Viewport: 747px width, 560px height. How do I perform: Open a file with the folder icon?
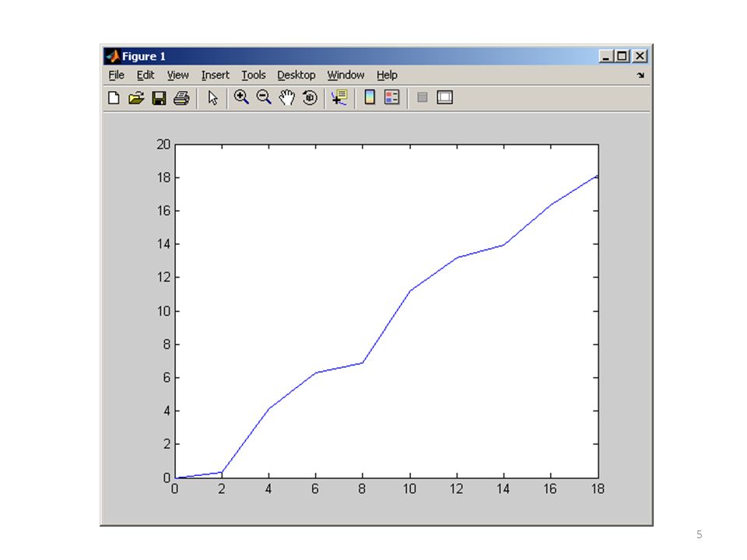pyautogui.click(x=136, y=98)
